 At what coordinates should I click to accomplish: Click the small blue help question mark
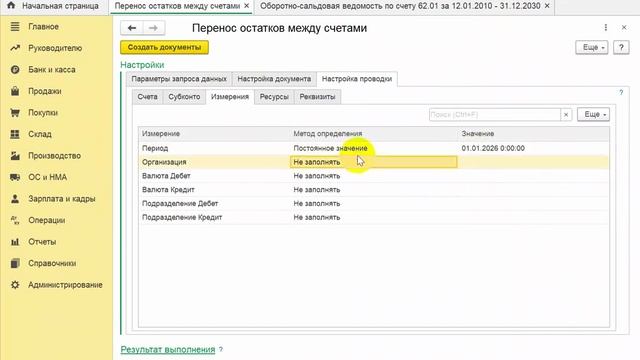[621, 93]
